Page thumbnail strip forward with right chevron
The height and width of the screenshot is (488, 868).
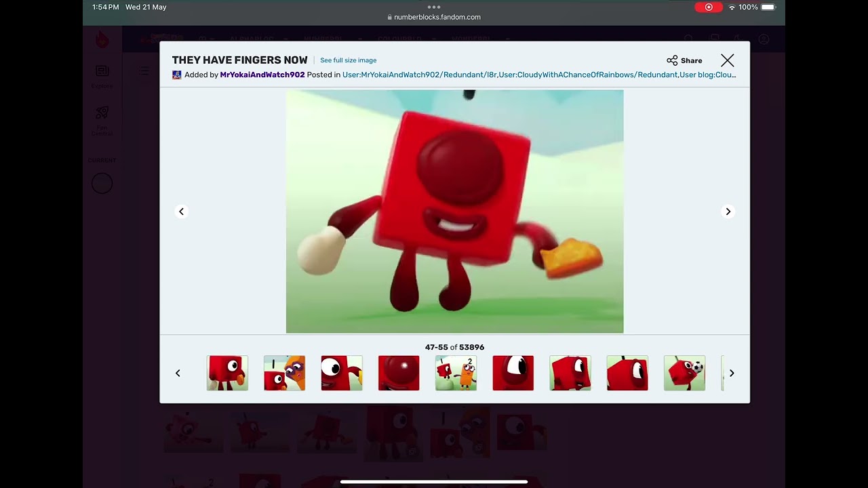(732, 373)
